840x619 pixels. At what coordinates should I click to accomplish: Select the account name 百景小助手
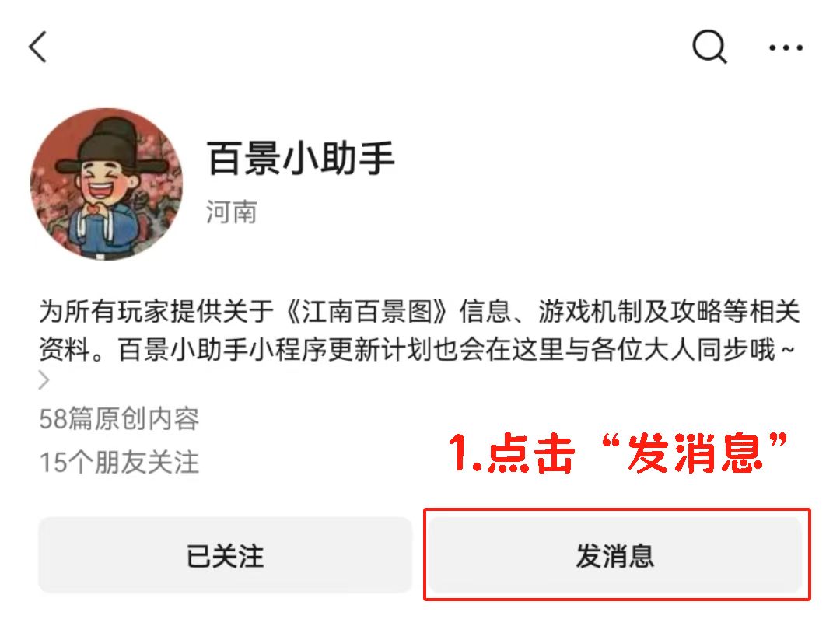(301, 158)
